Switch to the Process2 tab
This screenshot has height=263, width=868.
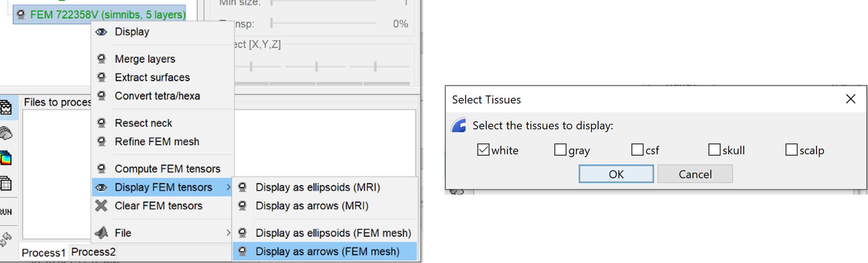(x=93, y=252)
